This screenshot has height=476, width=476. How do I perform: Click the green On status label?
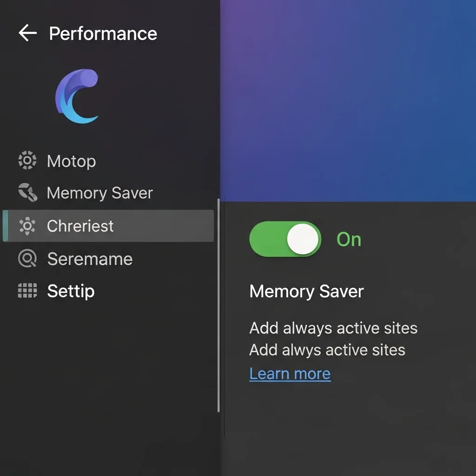tap(349, 239)
